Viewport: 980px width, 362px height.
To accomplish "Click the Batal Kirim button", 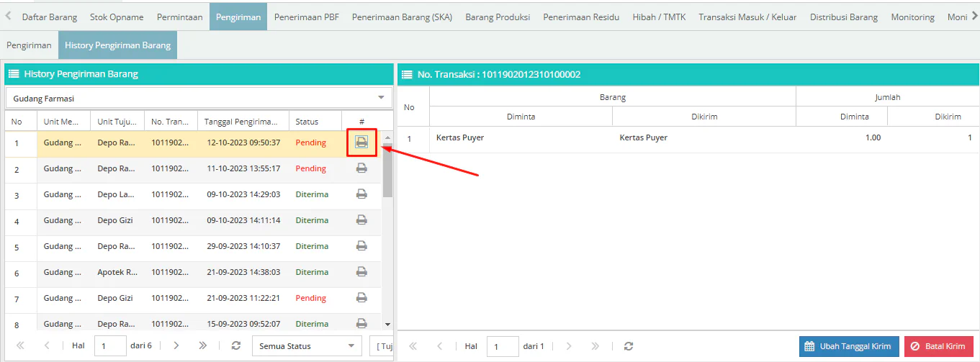I will 939,346.
